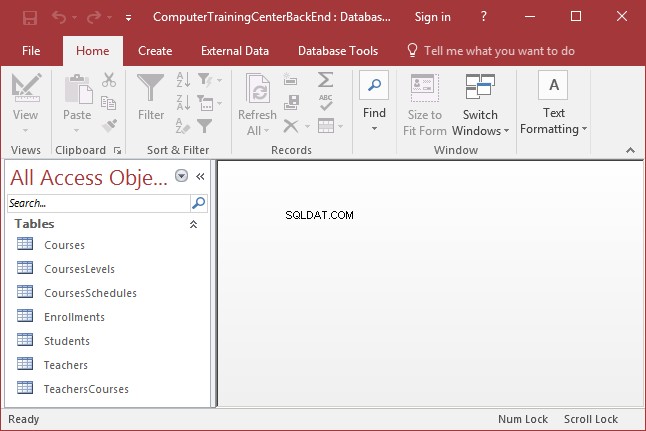Expand the Delete dropdown arrow

[307, 126]
